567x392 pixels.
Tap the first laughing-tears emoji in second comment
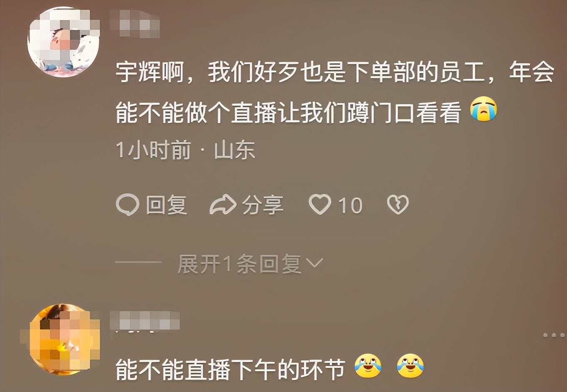coord(368,366)
